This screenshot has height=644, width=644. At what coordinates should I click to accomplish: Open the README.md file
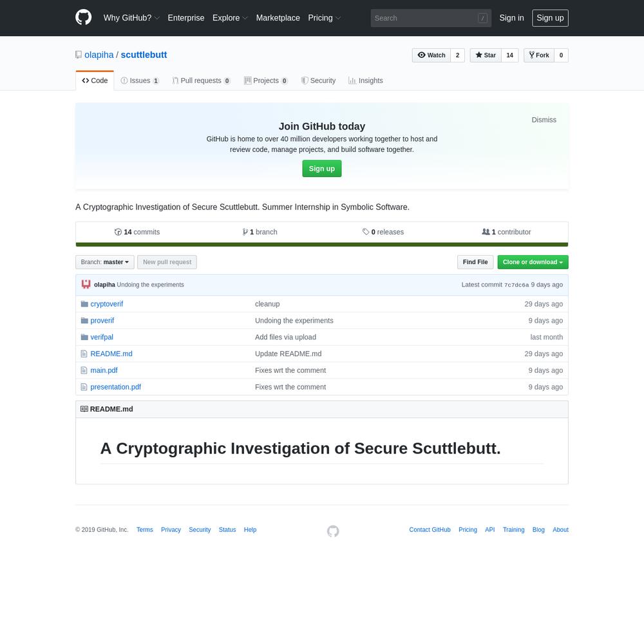pos(111,354)
